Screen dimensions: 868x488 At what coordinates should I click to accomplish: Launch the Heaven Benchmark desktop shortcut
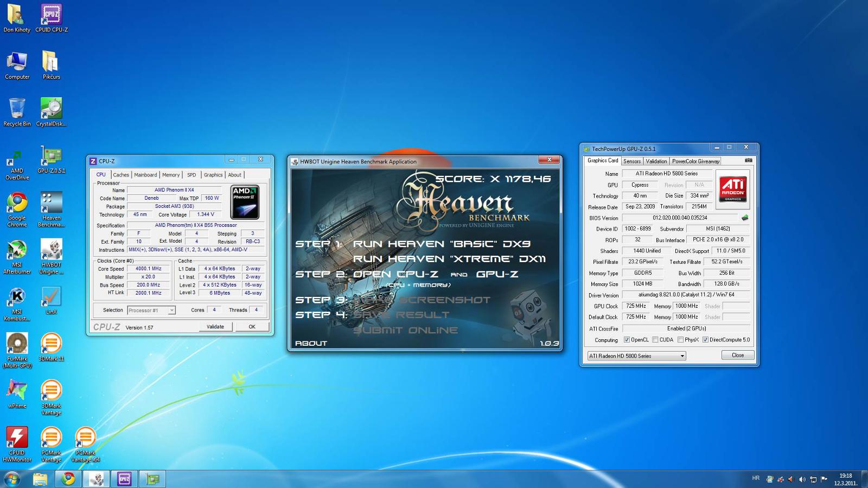52,210
